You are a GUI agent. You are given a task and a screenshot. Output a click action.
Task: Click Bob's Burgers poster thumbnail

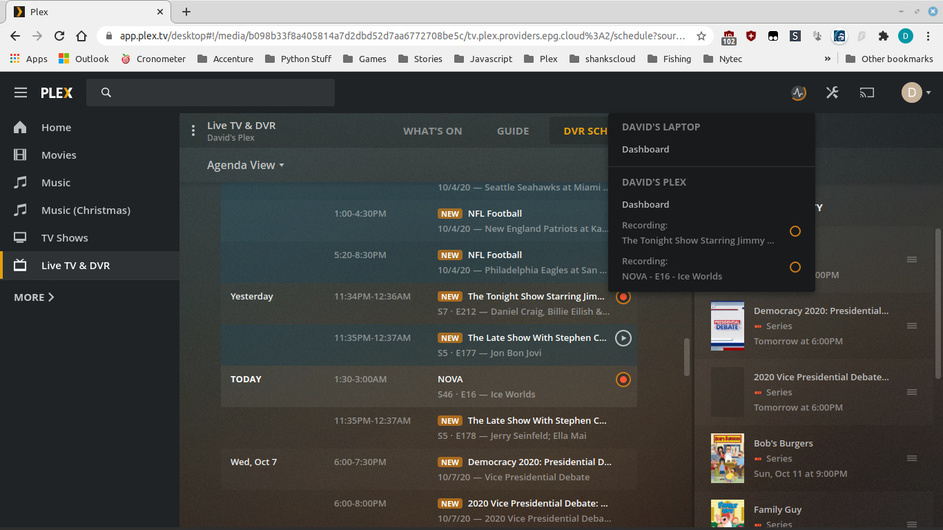[727, 458]
